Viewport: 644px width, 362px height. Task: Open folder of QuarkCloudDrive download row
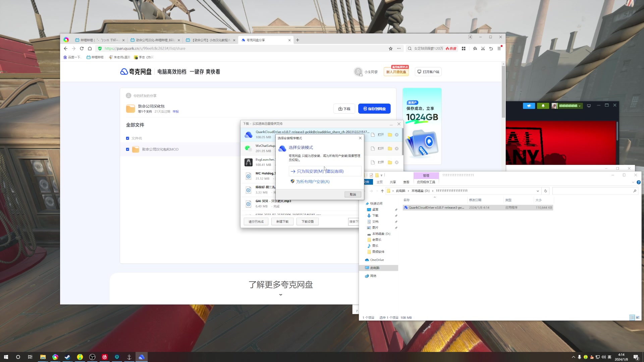point(390,135)
